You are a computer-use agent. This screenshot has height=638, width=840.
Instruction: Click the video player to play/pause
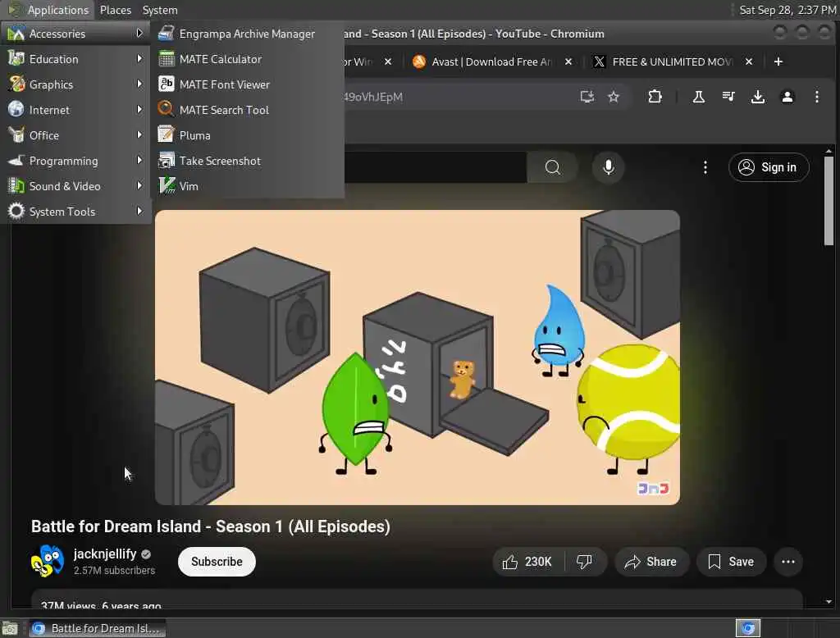click(418, 358)
